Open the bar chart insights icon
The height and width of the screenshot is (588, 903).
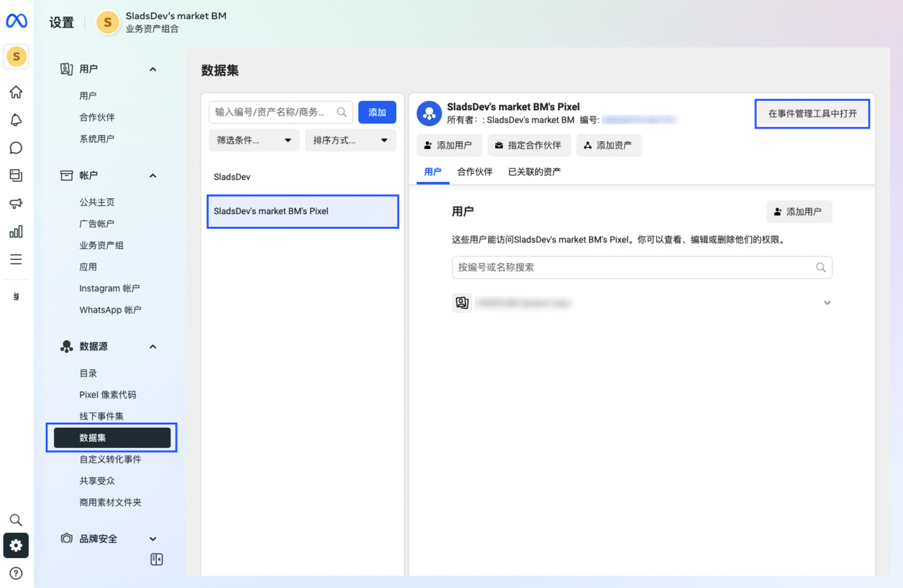pyautogui.click(x=16, y=231)
